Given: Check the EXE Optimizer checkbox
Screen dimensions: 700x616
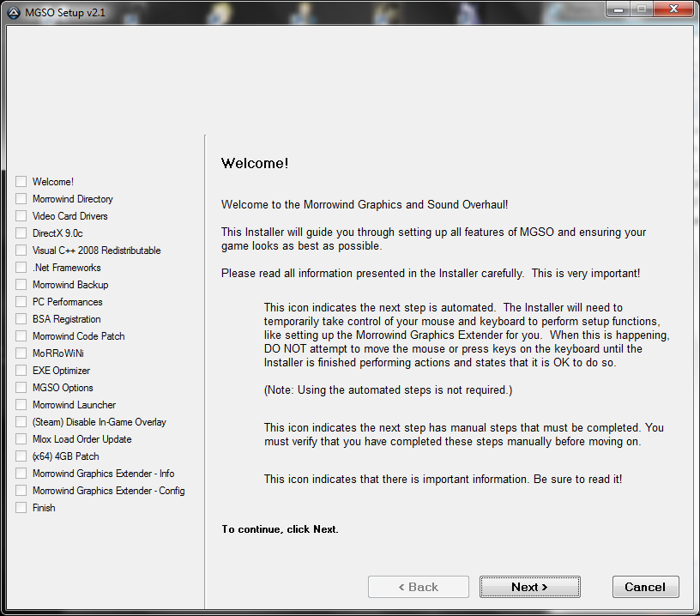Looking at the screenshot, I should [21, 371].
